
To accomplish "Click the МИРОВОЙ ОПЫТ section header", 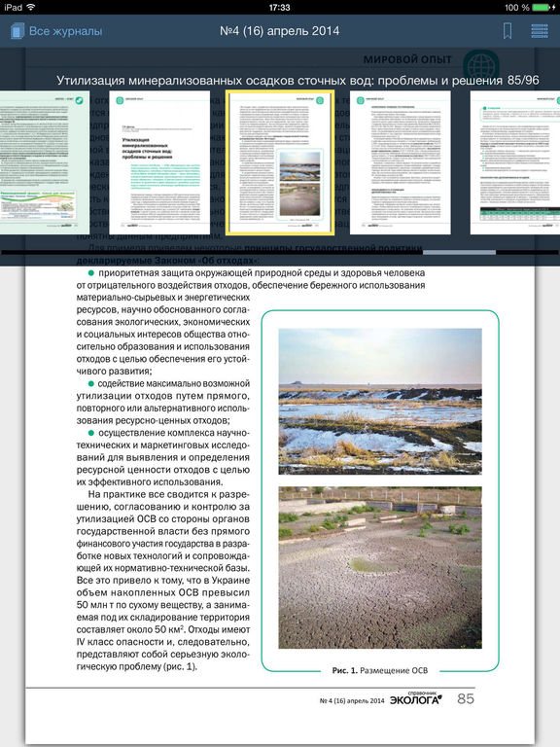I will (x=407, y=59).
